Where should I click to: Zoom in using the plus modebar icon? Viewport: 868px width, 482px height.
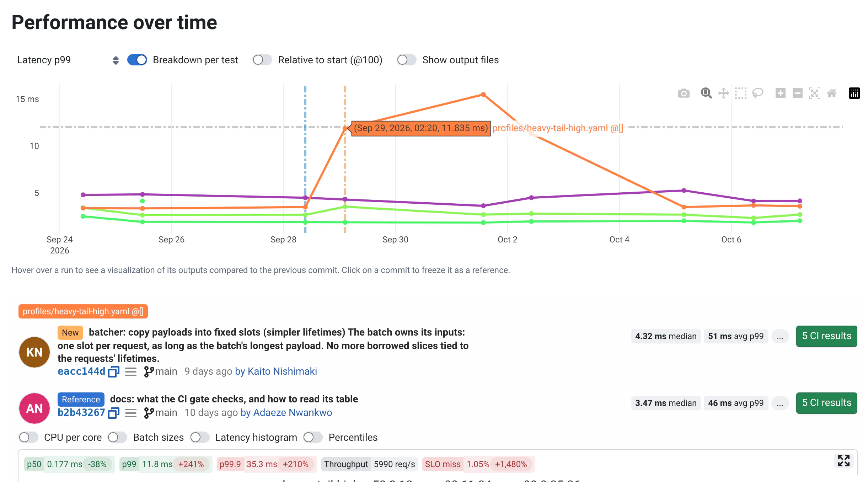780,93
